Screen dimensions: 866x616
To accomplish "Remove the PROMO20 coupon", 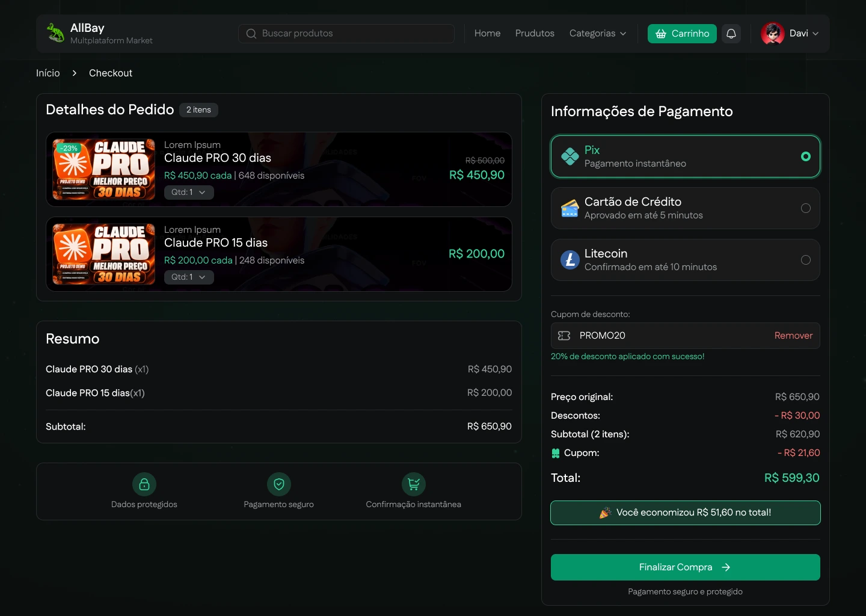I will 793,336.
